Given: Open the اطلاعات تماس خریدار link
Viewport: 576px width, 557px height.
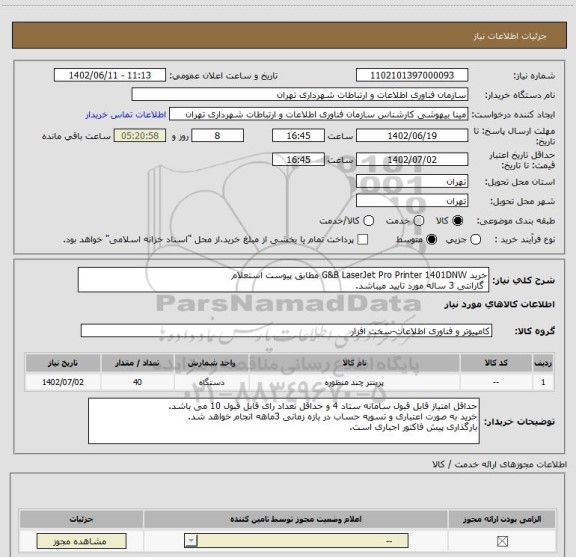Looking at the screenshot, I should [126, 115].
